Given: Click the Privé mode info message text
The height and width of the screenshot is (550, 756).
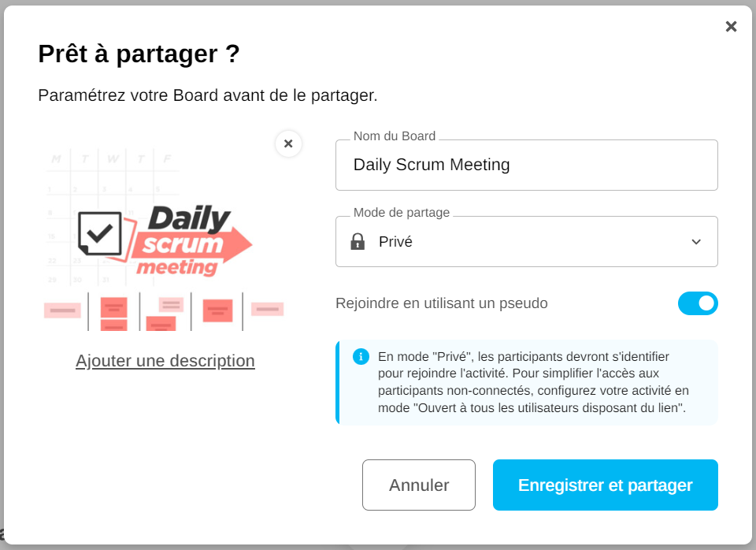Looking at the screenshot, I should [x=533, y=382].
